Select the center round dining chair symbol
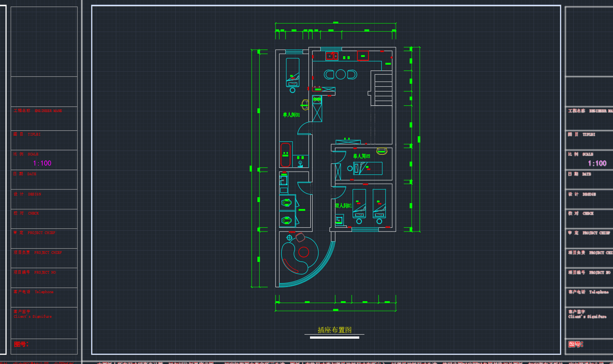Viewport: 613px width, 364px height. coord(341,75)
